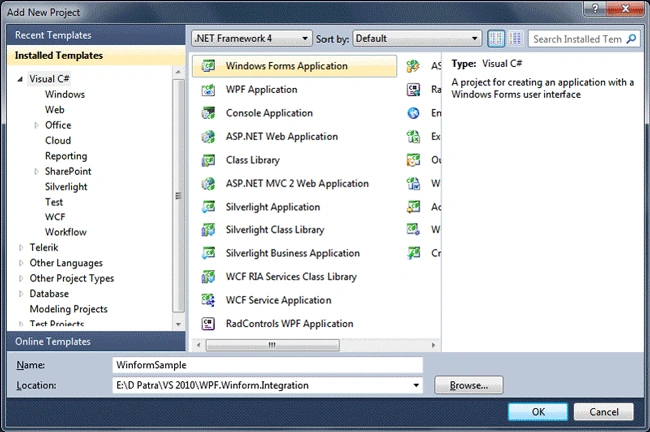Select the Windows Forms Application template icon

tap(208, 66)
